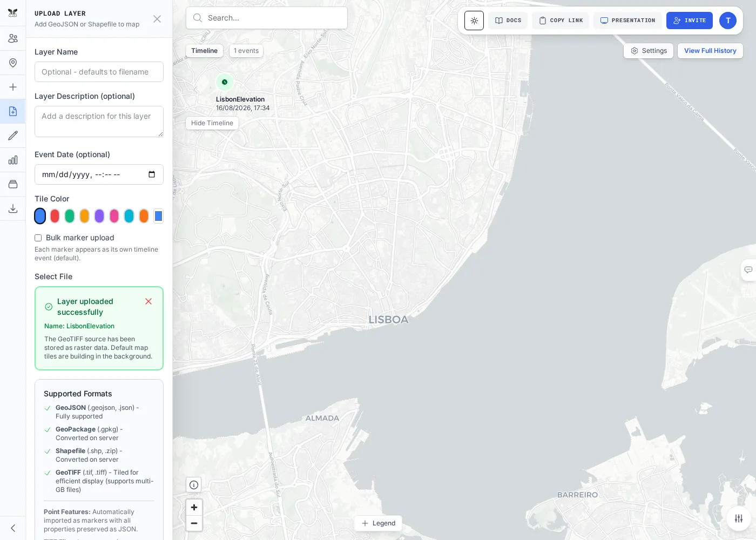Open the comments icon on the map's right edge

coord(748,269)
